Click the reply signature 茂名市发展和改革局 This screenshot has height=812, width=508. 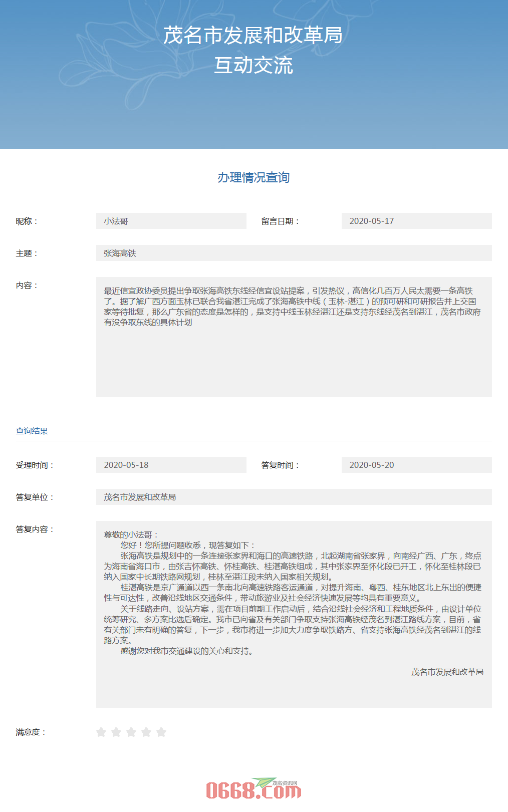(447, 672)
